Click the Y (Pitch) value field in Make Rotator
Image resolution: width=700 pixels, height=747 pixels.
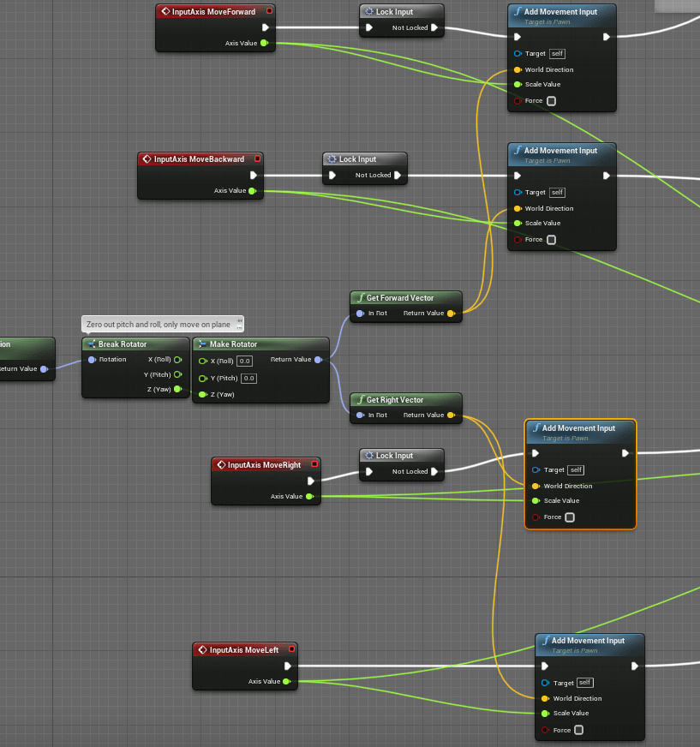point(248,378)
